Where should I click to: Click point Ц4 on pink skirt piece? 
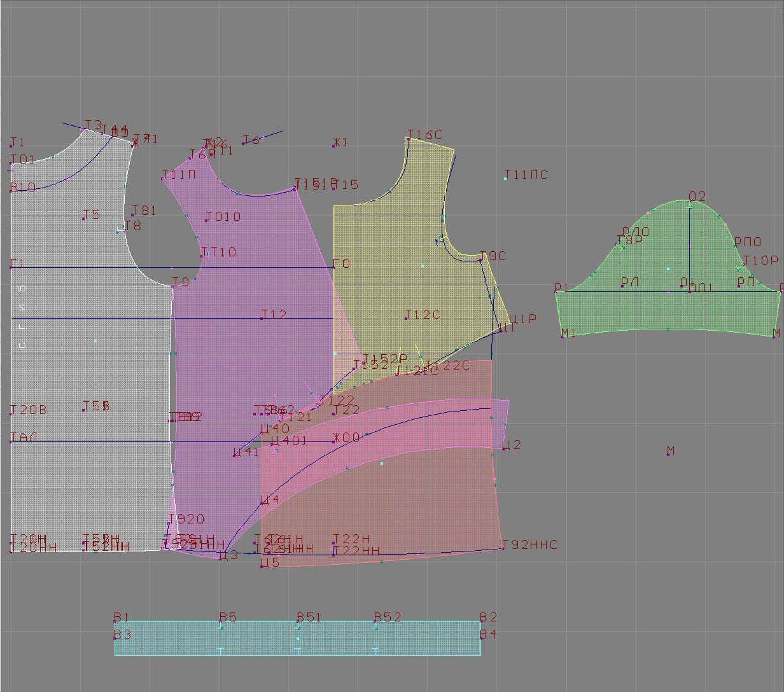click(x=262, y=504)
